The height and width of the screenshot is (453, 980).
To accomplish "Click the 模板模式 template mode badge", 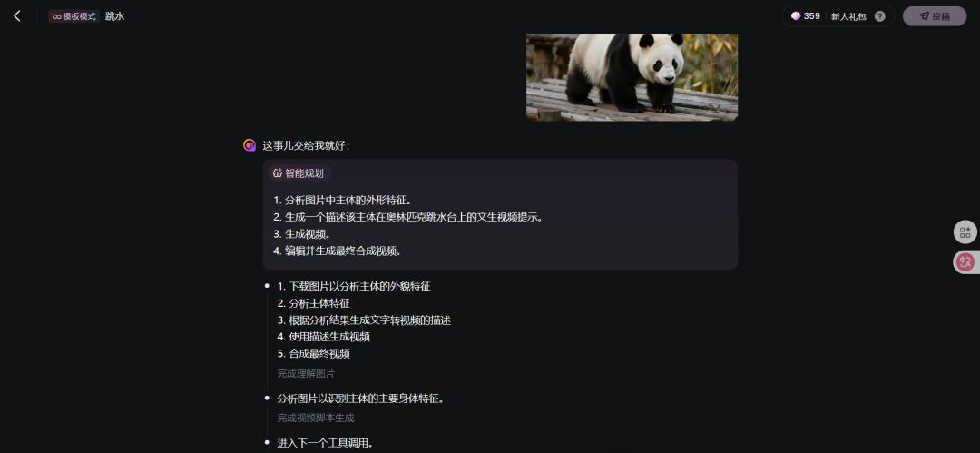I will tap(74, 16).
